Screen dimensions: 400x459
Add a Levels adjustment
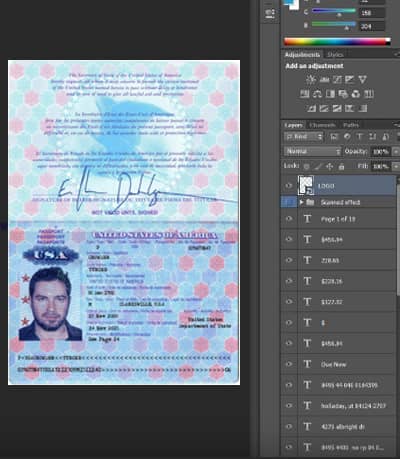coord(324,79)
